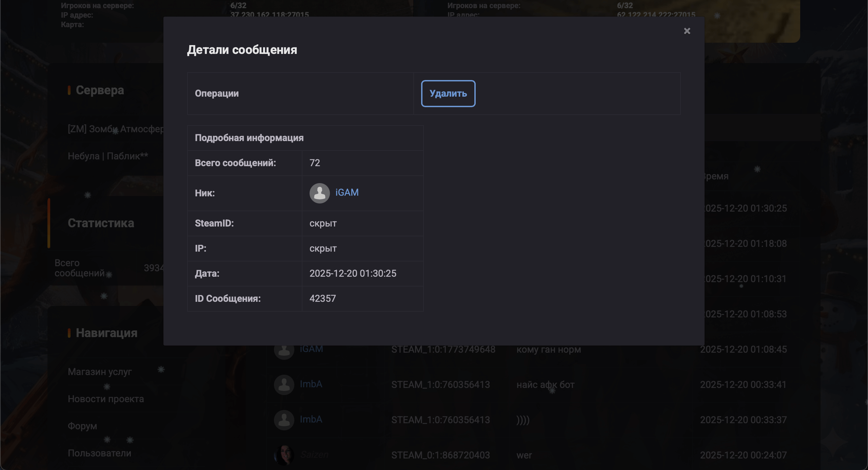Click ImbA avatar in 00:33:37 row
Image resolution: width=868 pixels, height=470 pixels.
pos(284,420)
